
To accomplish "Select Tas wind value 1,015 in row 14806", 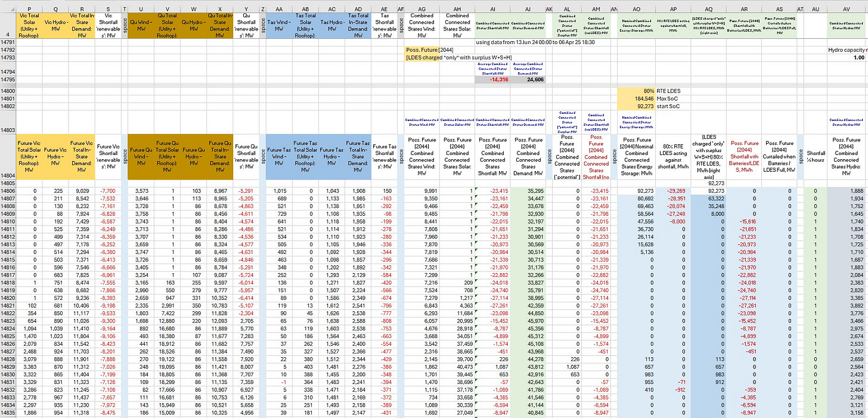I will click(x=279, y=190).
